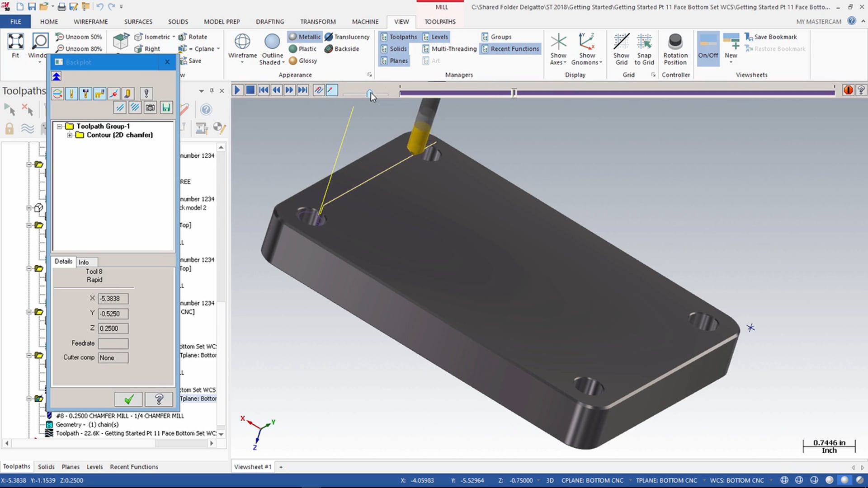
Task: Toggle quick verify shading in Backplot
Action: (x=127, y=94)
